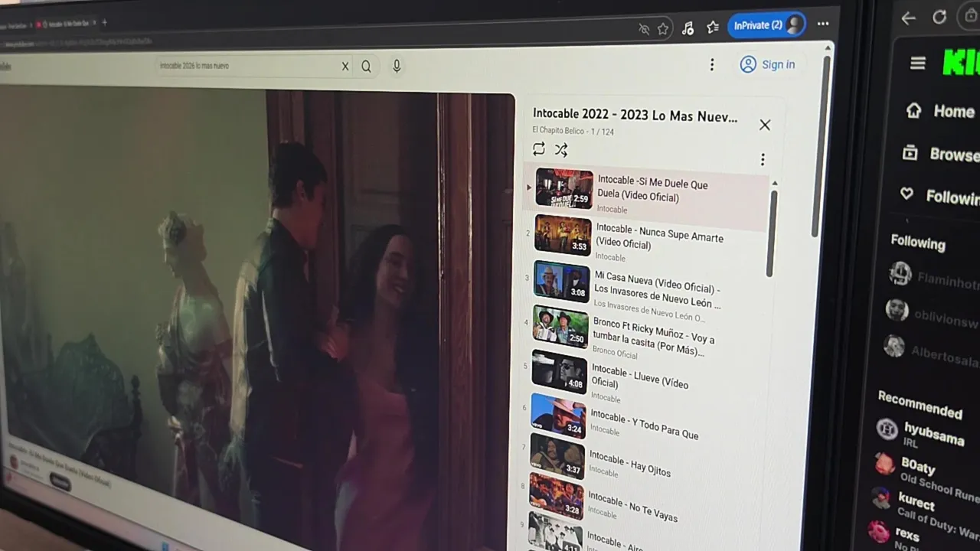Open Albertosala channel under Following
The width and height of the screenshot is (980, 551).
[930, 351]
